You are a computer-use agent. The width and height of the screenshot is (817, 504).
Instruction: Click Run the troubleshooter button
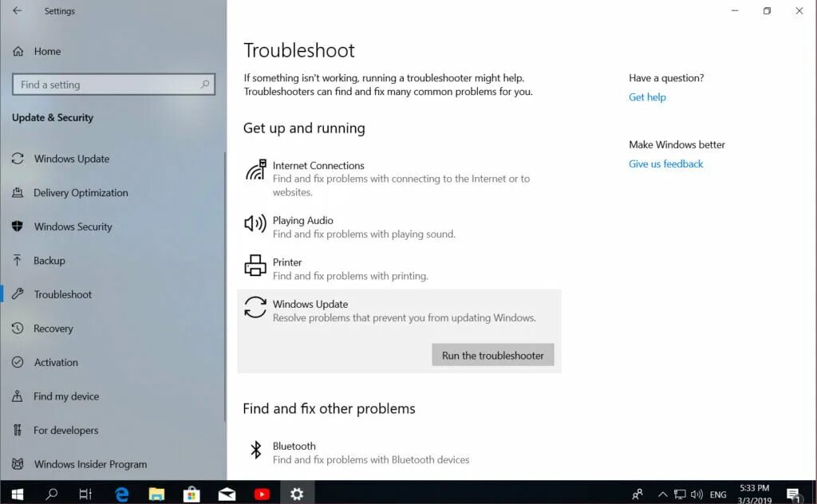point(492,355)
